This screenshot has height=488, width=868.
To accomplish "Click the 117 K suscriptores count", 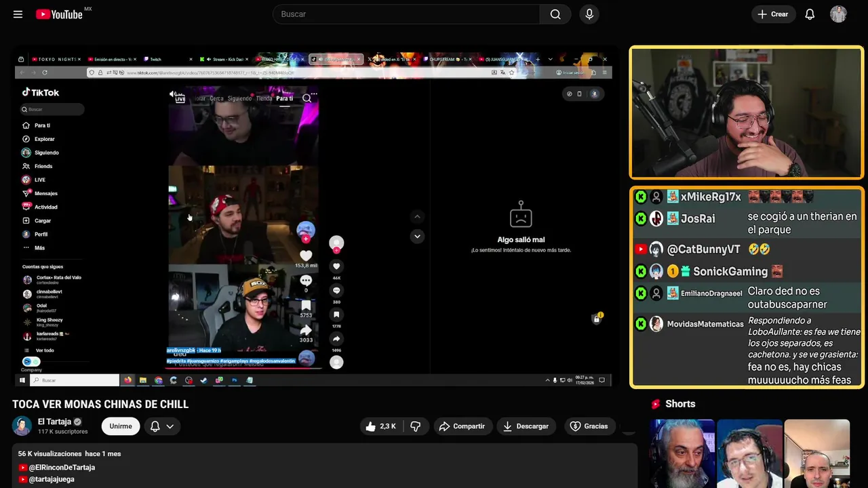I will pos(63,432).
